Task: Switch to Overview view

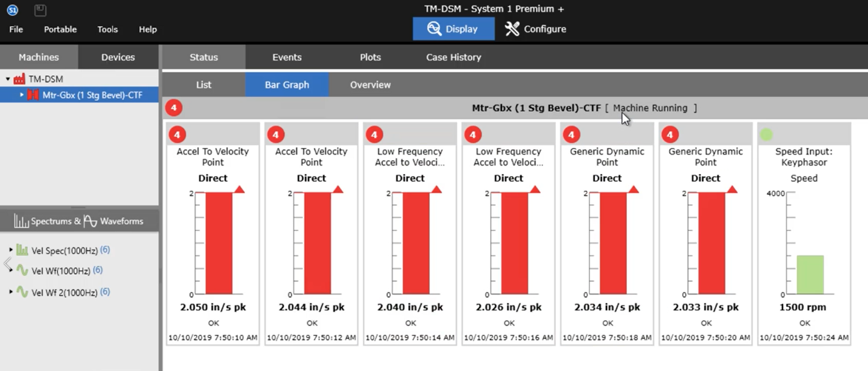Action: tap(370, 85)
